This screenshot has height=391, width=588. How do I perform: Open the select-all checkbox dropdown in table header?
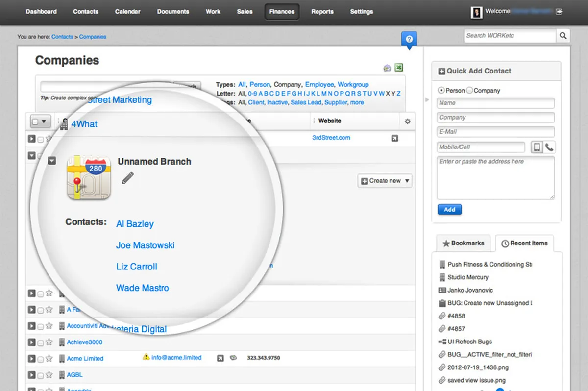[x=41, y=122]
